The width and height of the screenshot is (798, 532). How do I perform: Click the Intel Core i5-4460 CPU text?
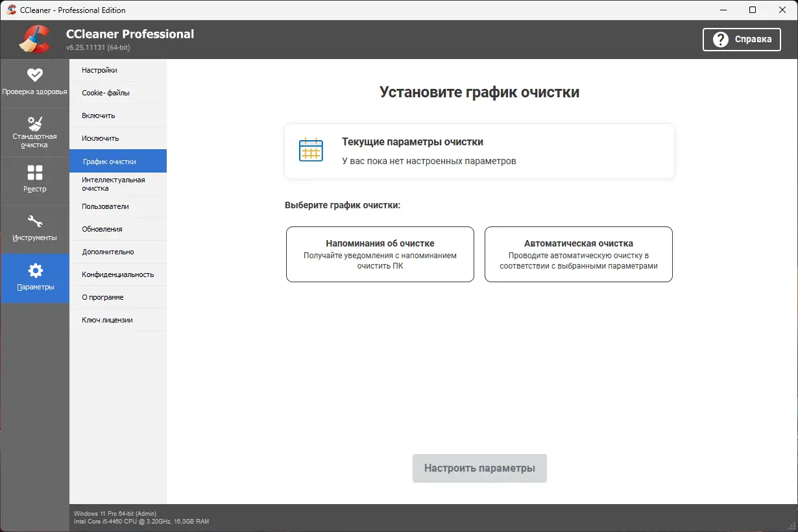[141, 521]
